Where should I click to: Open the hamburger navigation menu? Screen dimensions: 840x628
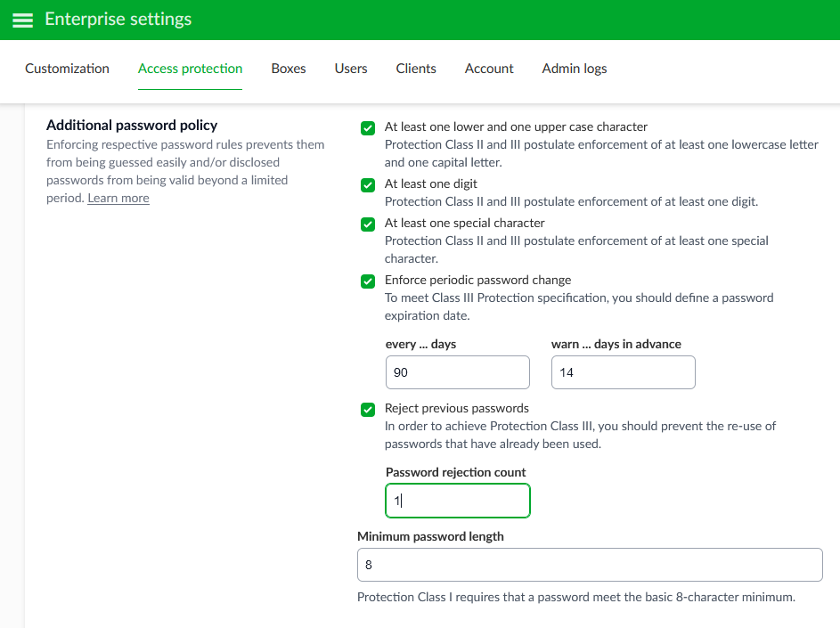click(x=22, y=20)
